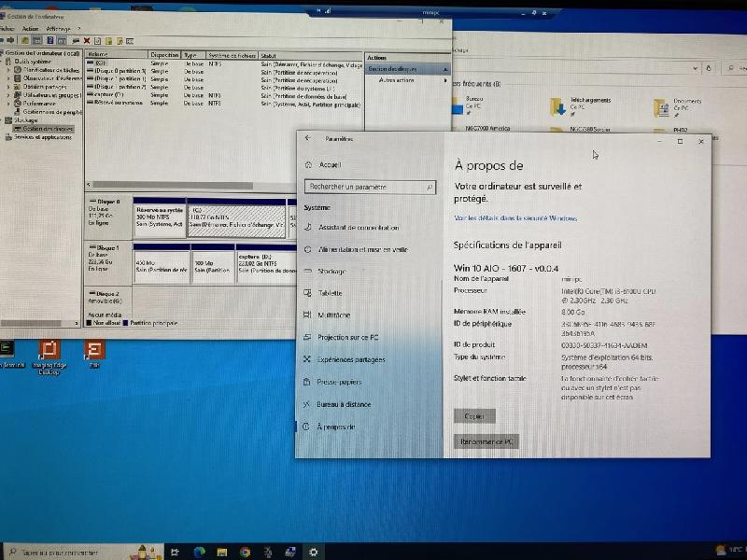The height and width of the screenshot is (560, 747).
Task: Expand the Observateur d'événements arrow
Action: tap(8, 78)
